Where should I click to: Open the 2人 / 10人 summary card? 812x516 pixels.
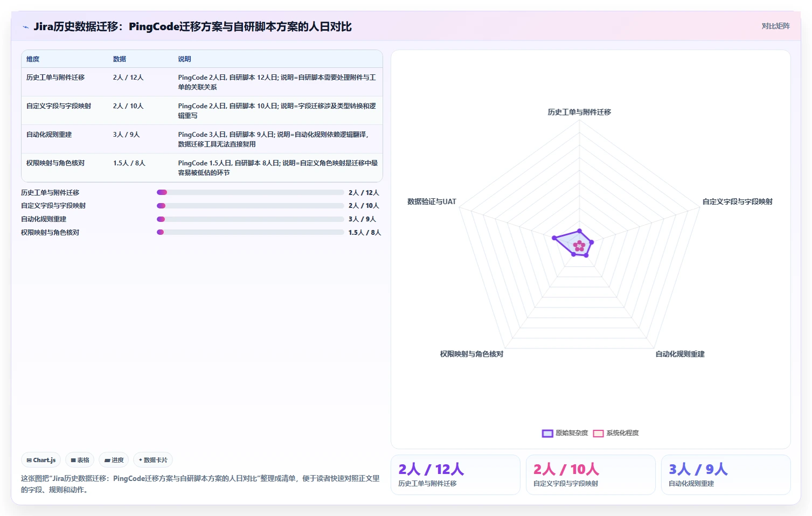pos(591,475)
